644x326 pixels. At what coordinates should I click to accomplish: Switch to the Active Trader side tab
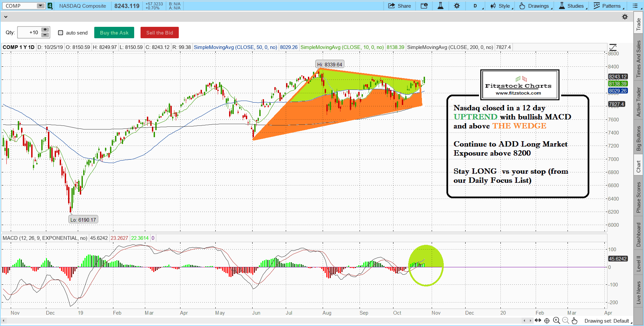click(x=638, y=102)
